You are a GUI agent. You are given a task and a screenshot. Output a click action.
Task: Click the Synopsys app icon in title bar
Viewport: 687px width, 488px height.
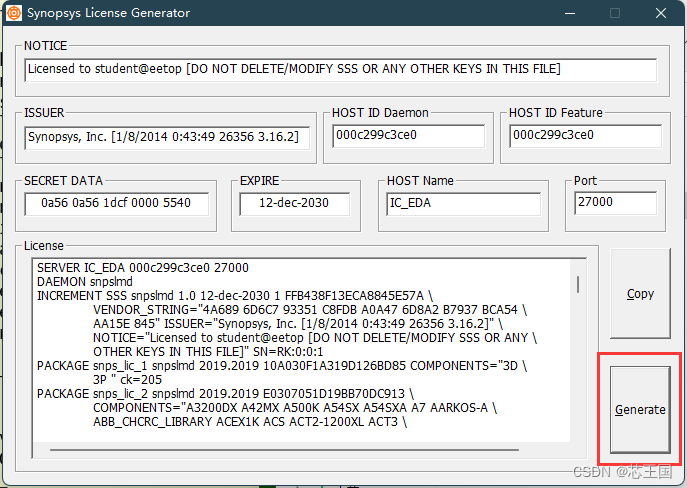14,13
